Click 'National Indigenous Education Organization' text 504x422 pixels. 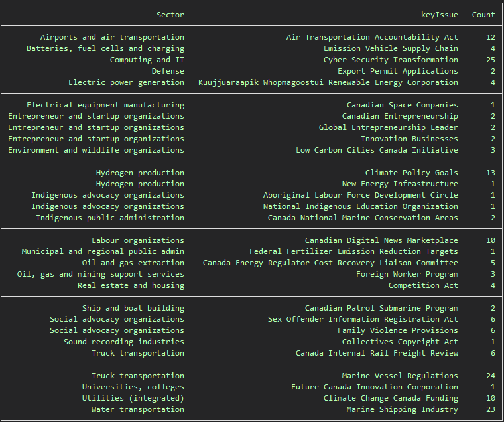click(361, 206)
